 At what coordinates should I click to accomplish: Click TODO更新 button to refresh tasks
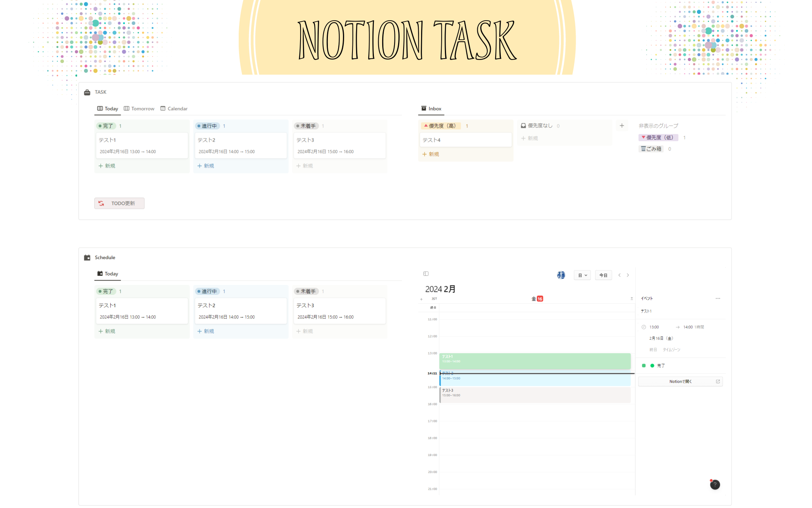(x=119, y=203)
